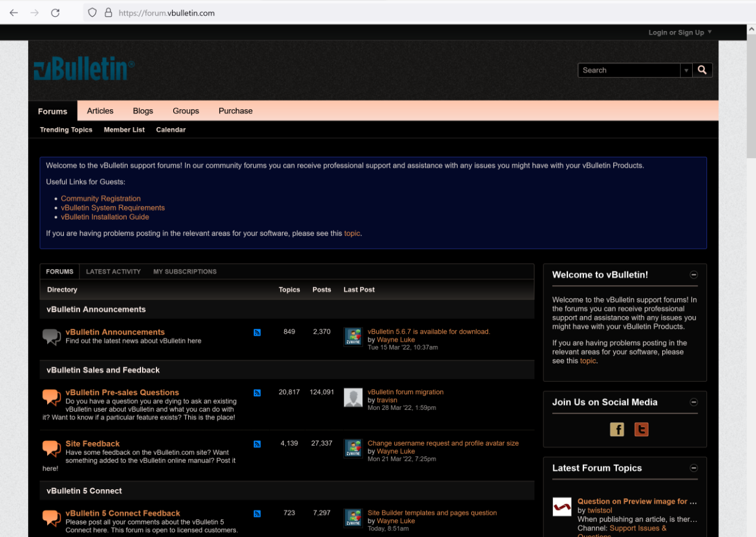Select the Forums main tab

(x=53, y=111)
